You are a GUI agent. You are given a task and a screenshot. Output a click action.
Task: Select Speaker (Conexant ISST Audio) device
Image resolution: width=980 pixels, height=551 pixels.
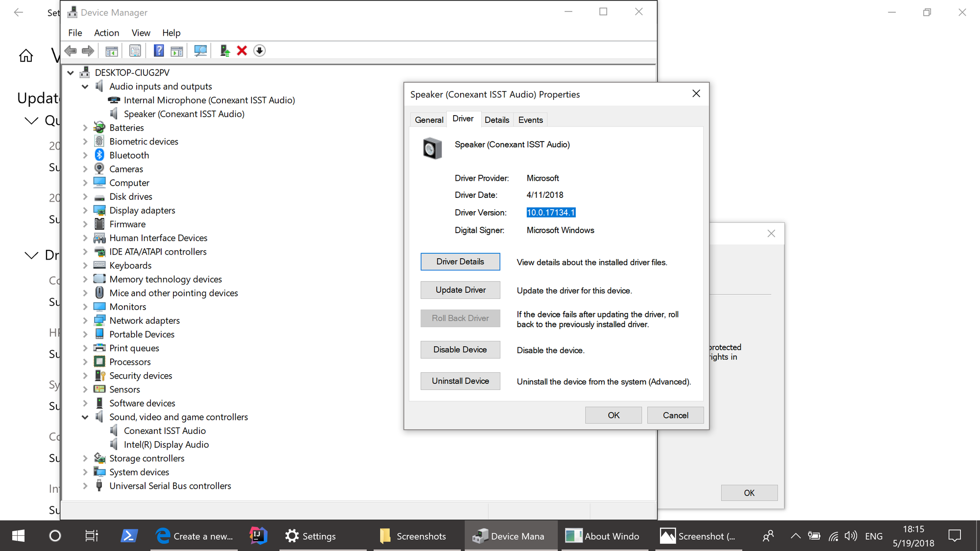(x=184, y=114)
